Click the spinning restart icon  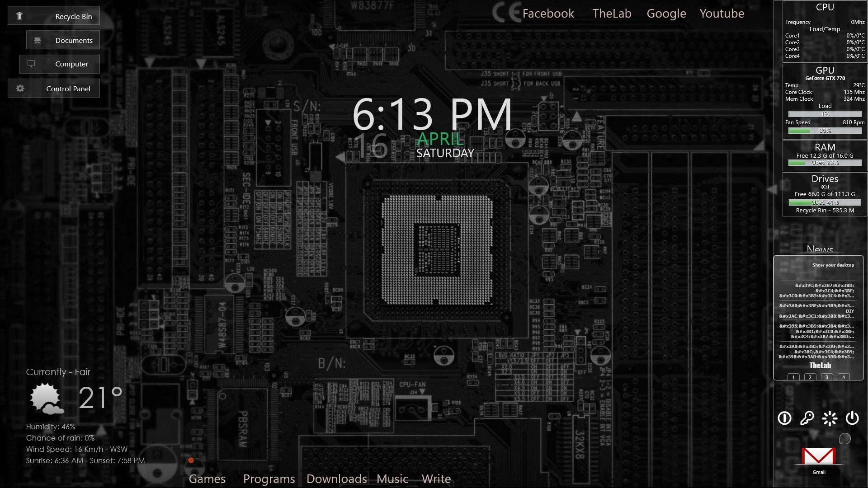830,418
